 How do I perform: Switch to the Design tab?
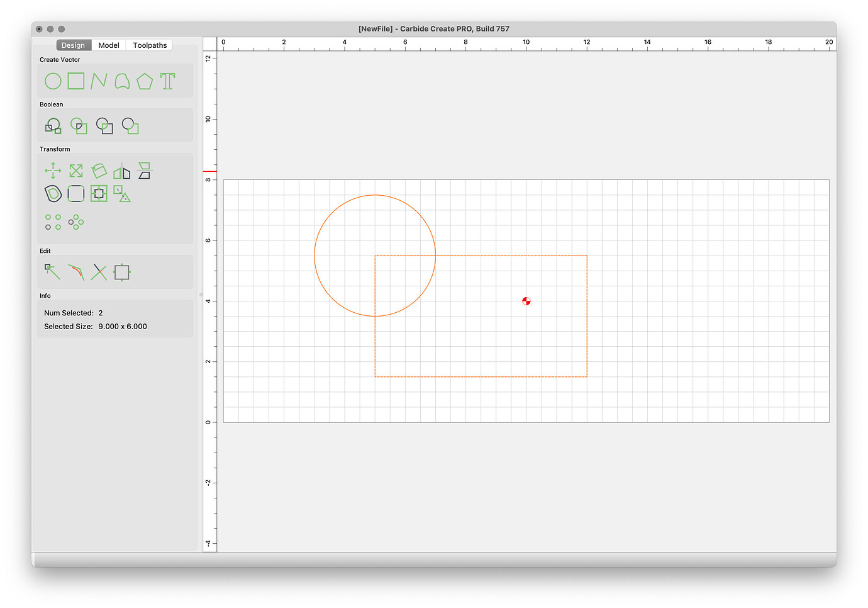click(x=74, y=45)
